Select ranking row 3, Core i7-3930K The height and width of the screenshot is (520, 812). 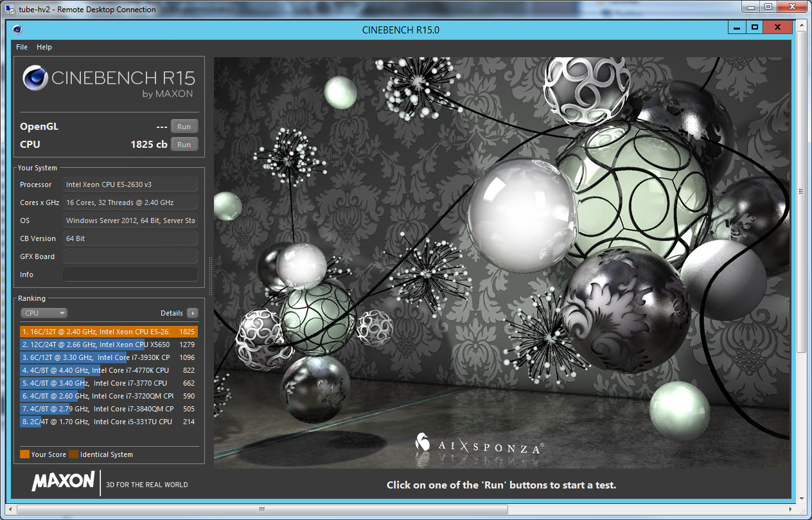coord(109,357)
